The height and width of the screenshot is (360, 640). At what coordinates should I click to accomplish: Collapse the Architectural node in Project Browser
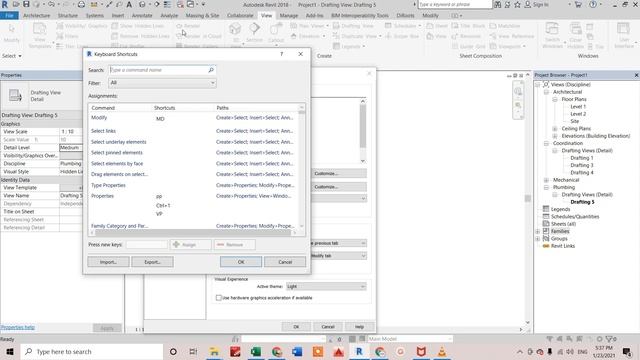click(x=547, y=92)
